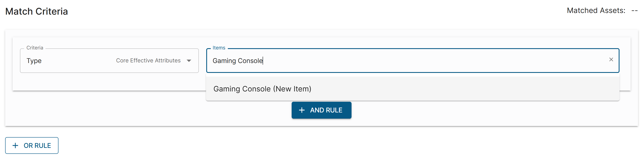Click the plus icon on AND RULE
The height and width of the screenshot is (160, 644).
tap(302, 110)
